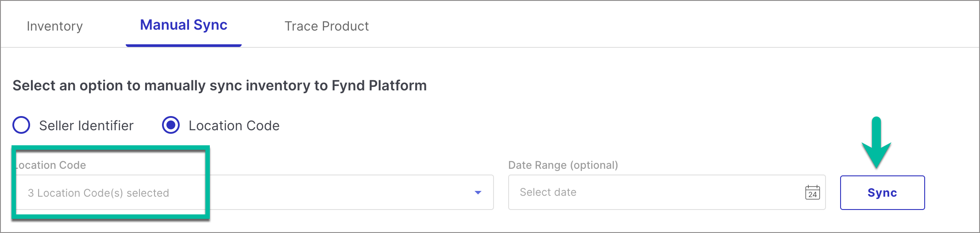This screenshot has width=980, height=233.
Task: Click the blue underline beneath Manual Sync
Action: [x=184, y=45]
